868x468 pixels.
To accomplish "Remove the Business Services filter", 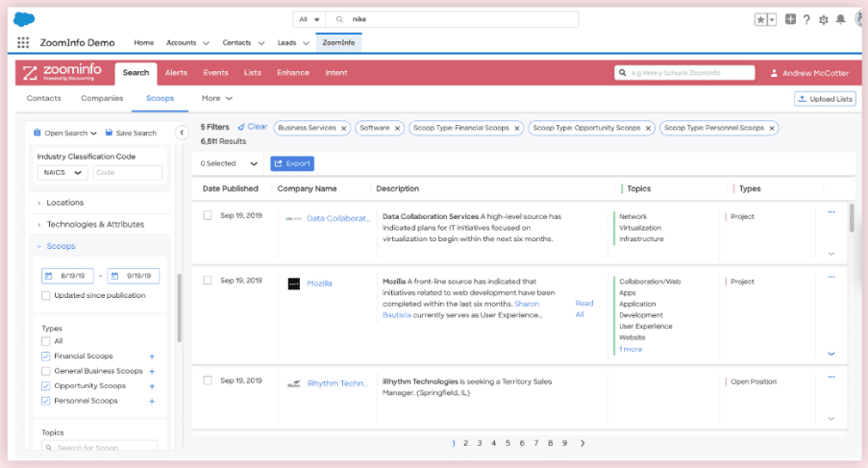I will point(344,129).
